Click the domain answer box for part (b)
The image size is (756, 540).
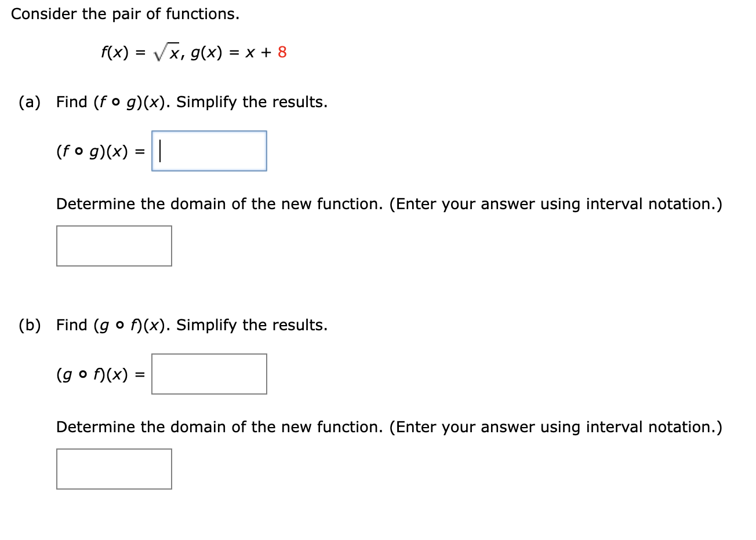point(114,469)
